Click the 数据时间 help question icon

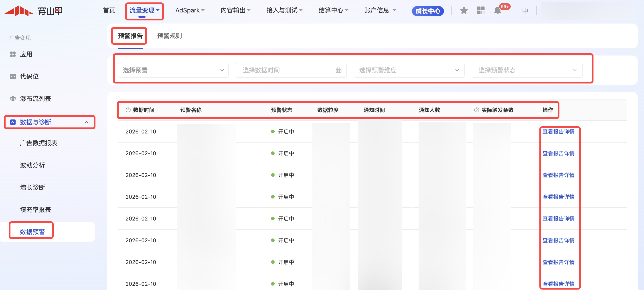(128, 110)
